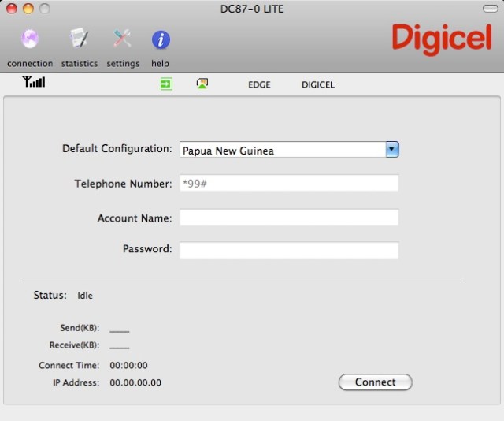504x421 pixels.
Task: Click the red Digicel logo
Action: (x=440, y=39)
